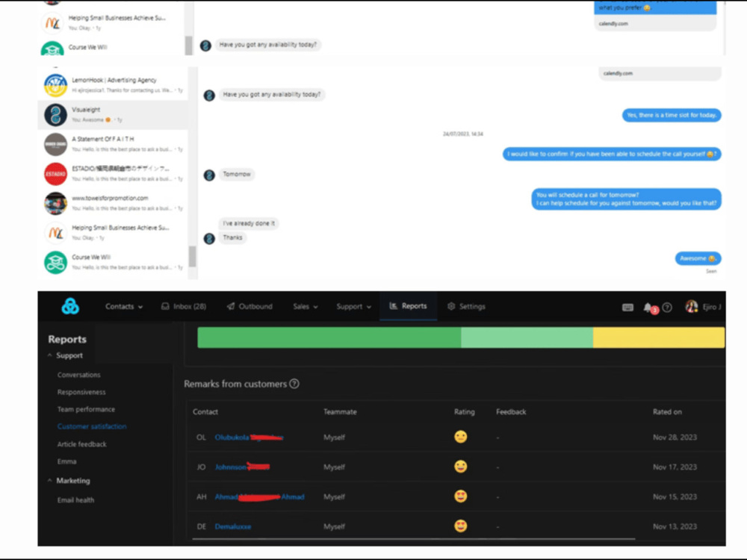Select the Visualeight conversation
747x560 pixels.
[113, 115]
